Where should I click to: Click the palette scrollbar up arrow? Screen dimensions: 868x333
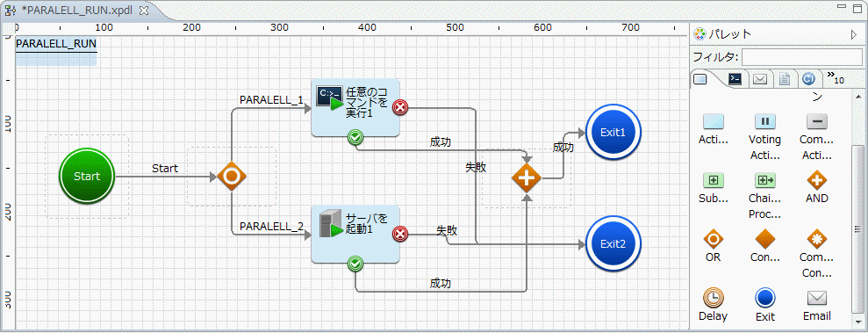[857, 97]
